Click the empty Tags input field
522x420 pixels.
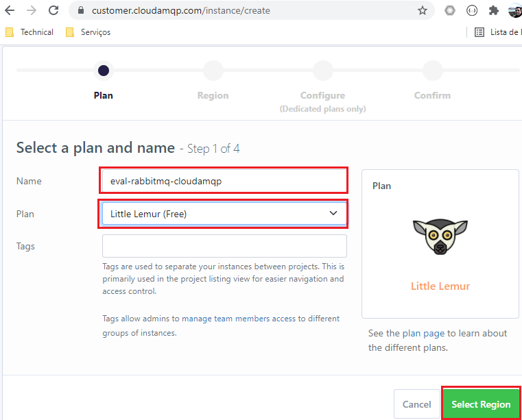pyautogui.click(x=224, y=246)
